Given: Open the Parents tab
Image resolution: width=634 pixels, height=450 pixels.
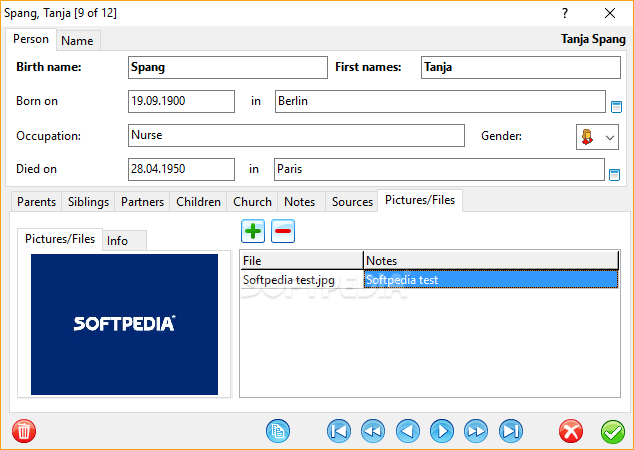Looking at the screenshot, I should 36,201.
